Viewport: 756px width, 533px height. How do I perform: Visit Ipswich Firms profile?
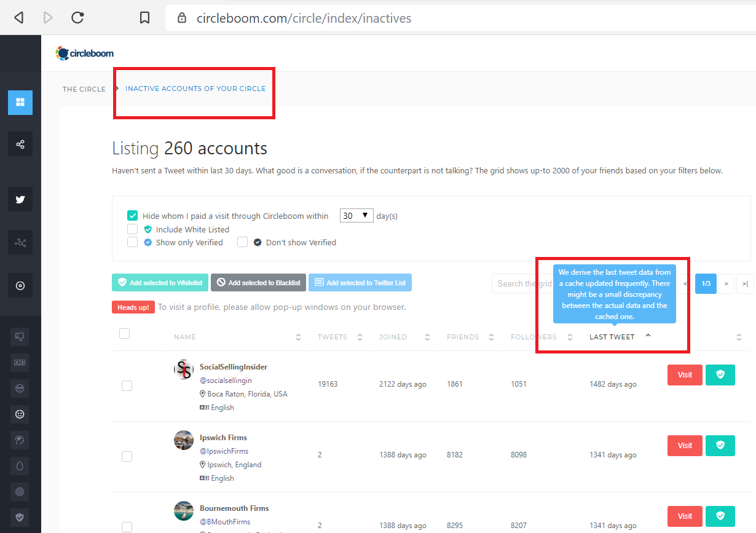pyautogui.click(x=685, y=445)
